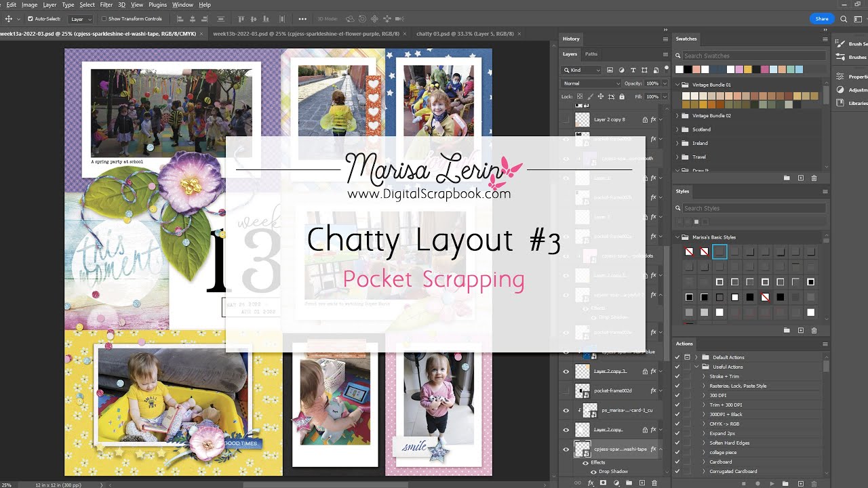868x488 pixels.
Task: Click the smart object filter icon
Action: 655,70
